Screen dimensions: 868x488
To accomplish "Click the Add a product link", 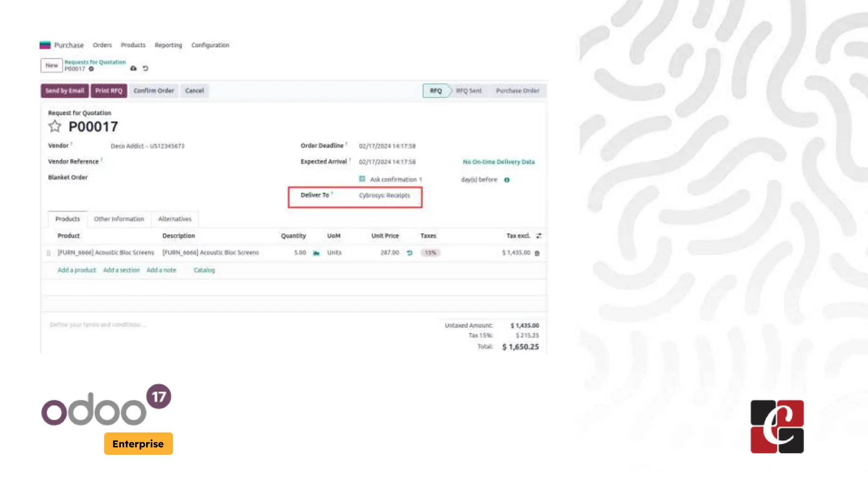I will pos(77,270).
